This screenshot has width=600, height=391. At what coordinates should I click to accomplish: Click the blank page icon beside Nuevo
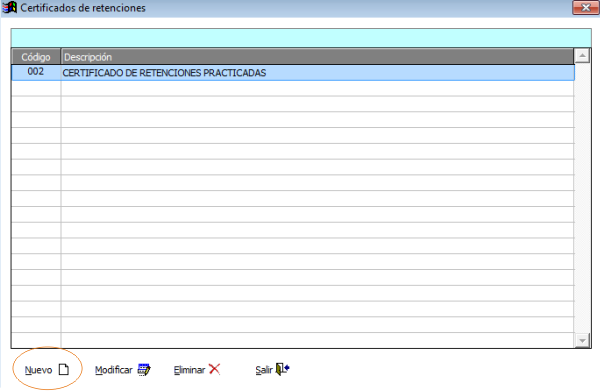click(64, 370)
